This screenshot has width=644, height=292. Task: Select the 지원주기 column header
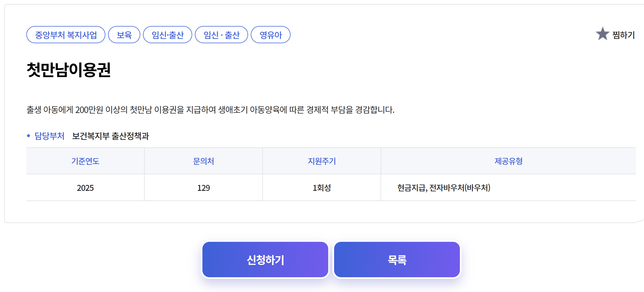(321, 161)
